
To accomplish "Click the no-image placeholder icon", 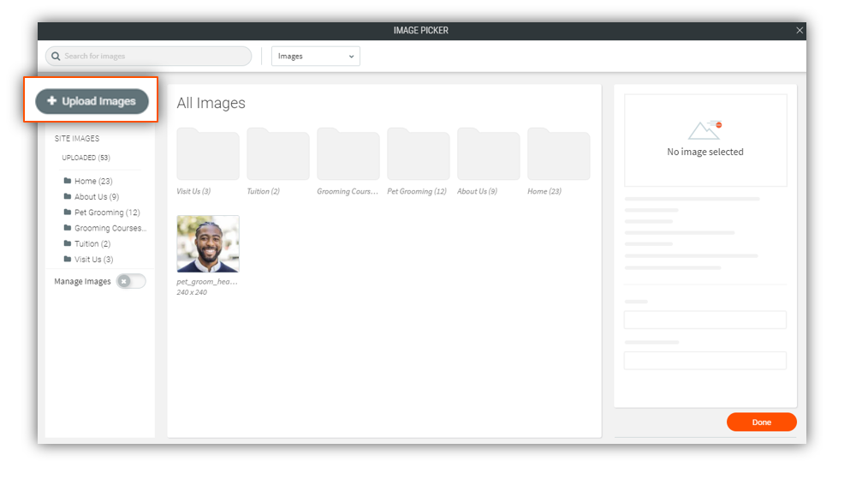I will (705, 130).
